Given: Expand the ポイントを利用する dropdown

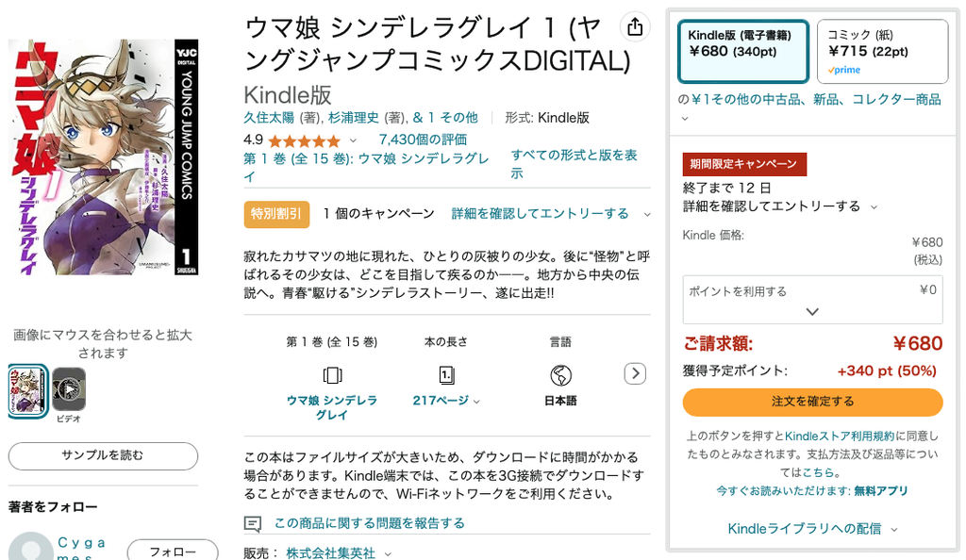Looking at the screenshot, I should pos(812,311).
